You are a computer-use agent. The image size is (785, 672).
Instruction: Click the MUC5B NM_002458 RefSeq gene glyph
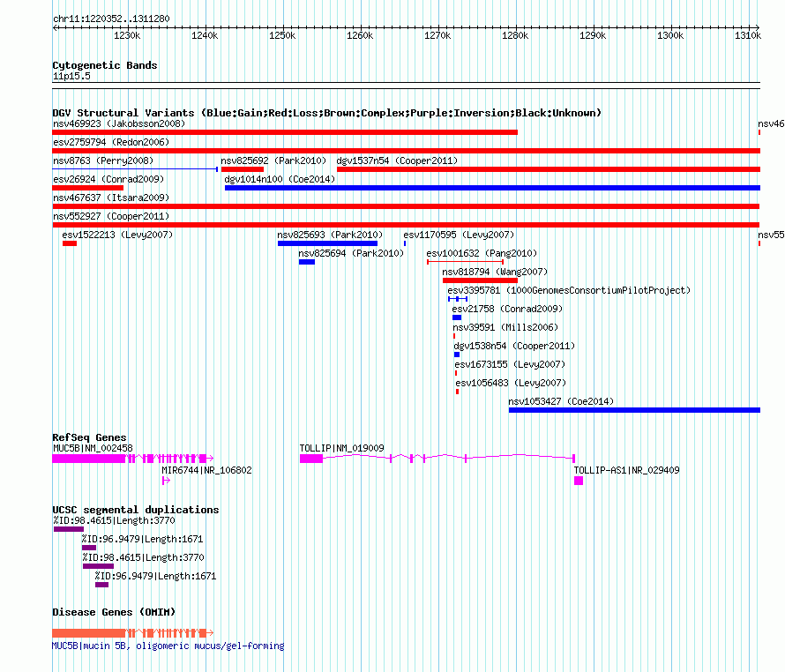pyautogui.click(x=132, y=459)
